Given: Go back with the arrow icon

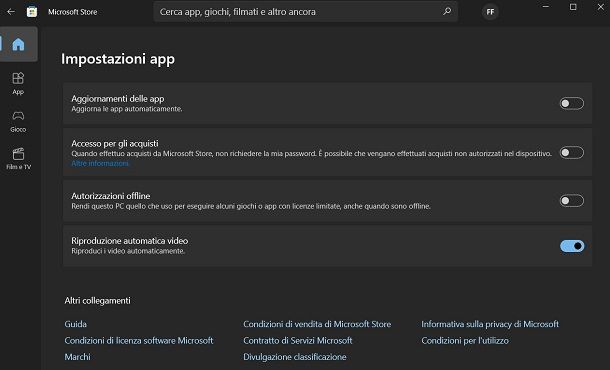Looking at the screenshot, I should pyautogui.click(x=11, y=12).
